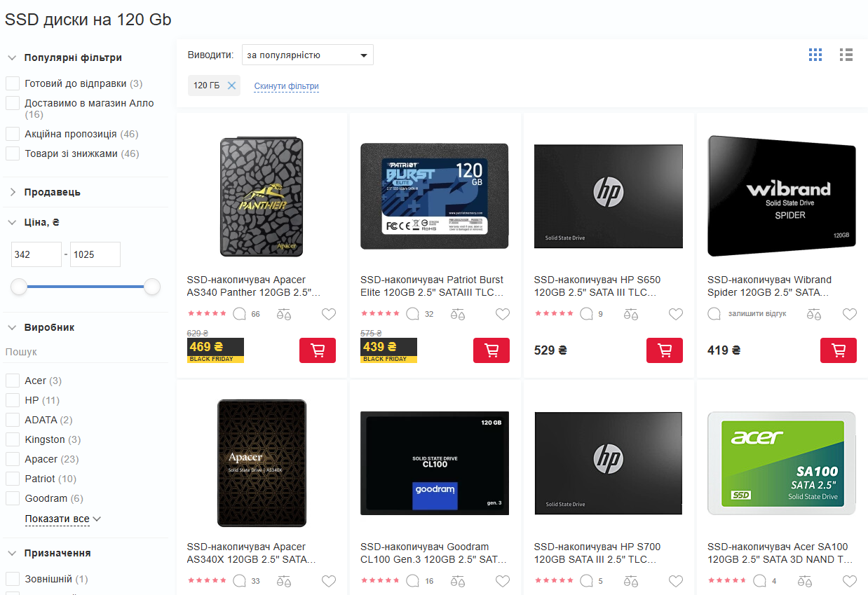
Task: Compare HP S700 scales icon
Action: pos(631,581)
